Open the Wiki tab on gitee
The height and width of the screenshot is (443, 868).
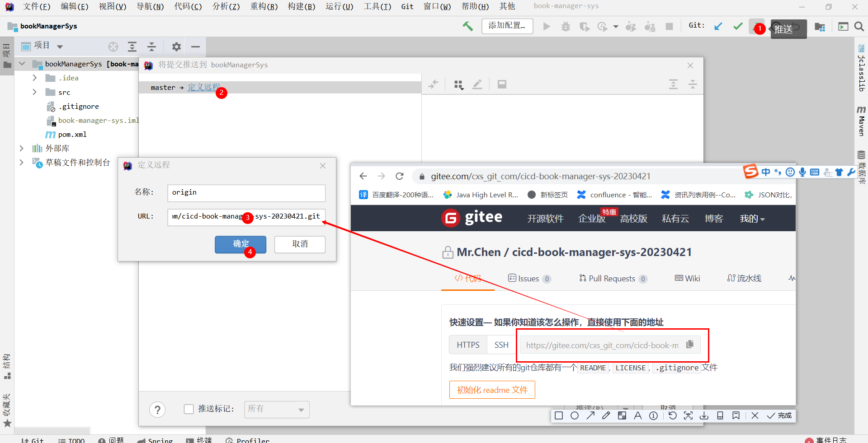click(x=687, y=279)
